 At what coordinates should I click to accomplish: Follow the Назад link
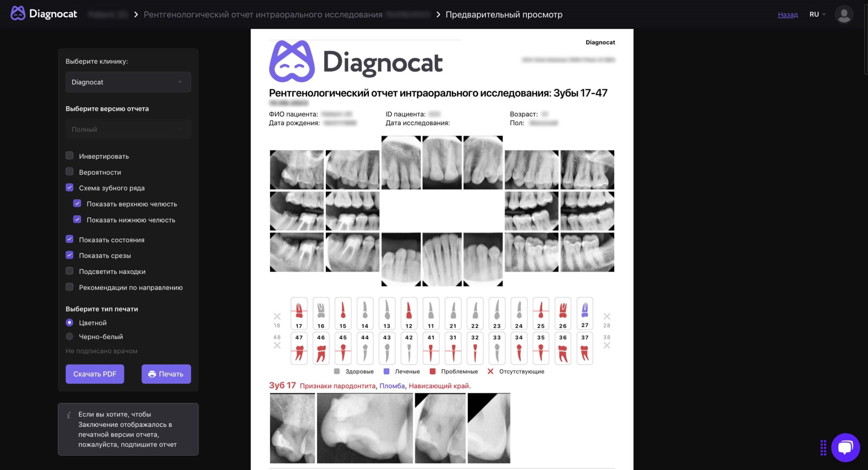(788, 15)
